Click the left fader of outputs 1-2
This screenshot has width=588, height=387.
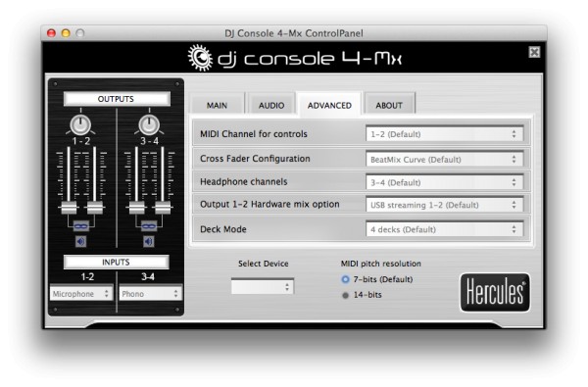coord(69,207)
